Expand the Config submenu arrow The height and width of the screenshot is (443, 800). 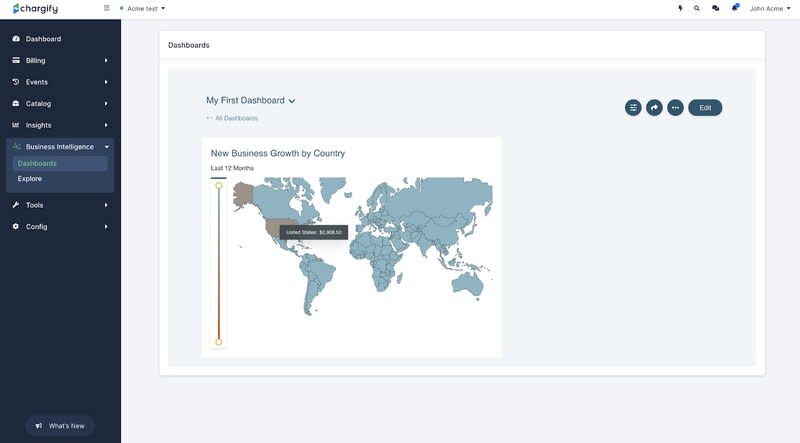(106, 227)
